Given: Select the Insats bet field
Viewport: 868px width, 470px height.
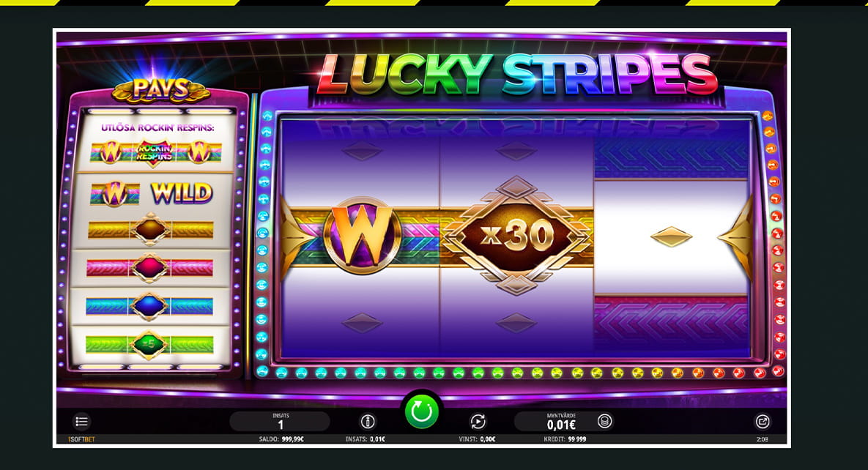Looking at the screenshot, I should coord(280,422).
